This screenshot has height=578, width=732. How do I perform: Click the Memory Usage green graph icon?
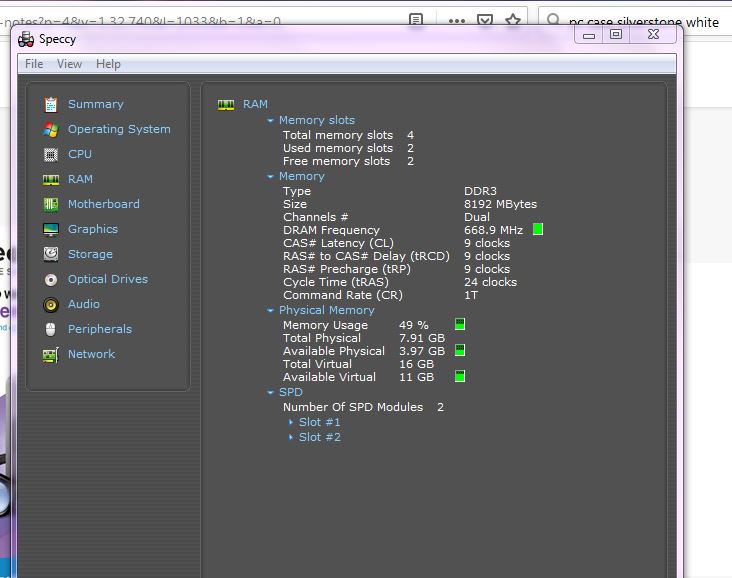460,324
